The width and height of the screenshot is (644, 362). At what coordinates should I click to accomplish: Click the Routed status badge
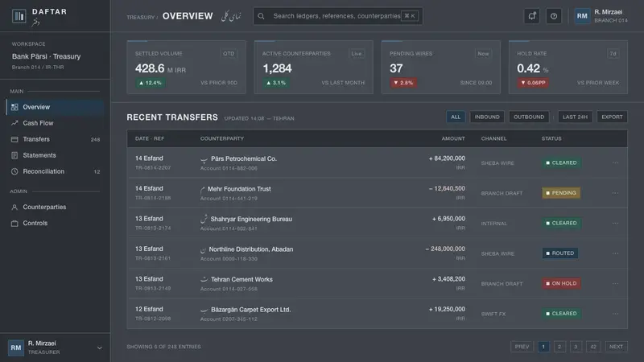click(560, 253)
